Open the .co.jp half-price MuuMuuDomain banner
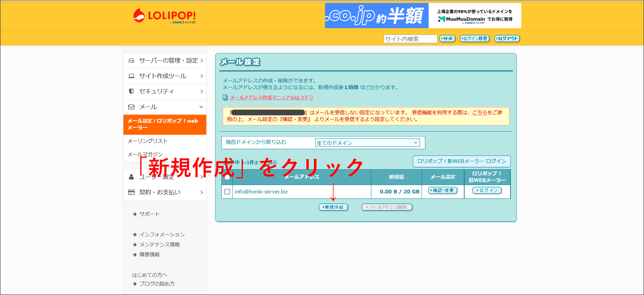Image resolution: width=644 pixels, height=295 pixels. point(423,16)
